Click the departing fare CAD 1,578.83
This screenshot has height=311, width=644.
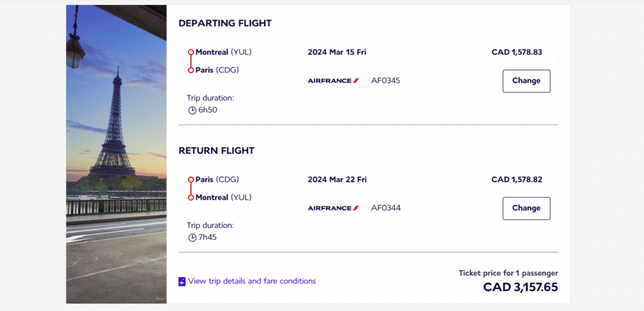click(516, 52)
